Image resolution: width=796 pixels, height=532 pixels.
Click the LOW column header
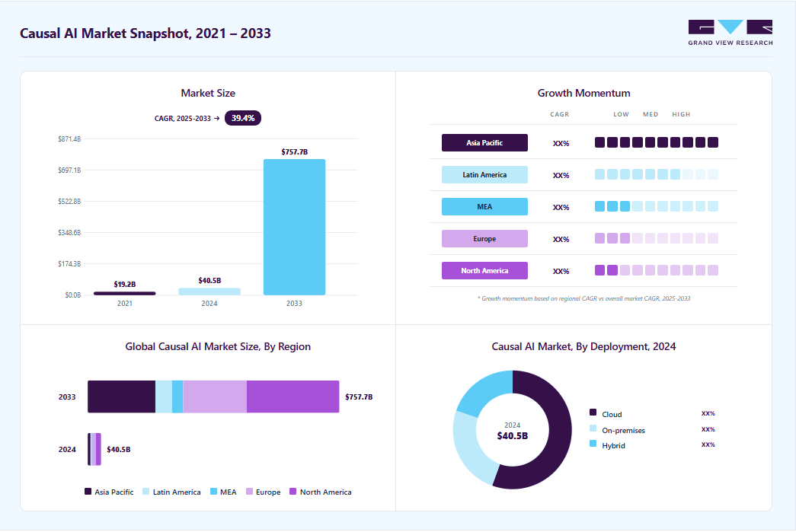pos(621,115)
